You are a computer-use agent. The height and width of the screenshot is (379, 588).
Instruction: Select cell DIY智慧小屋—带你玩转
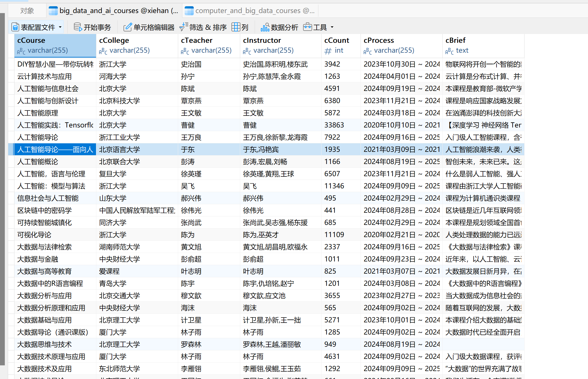tap(55, 64)
